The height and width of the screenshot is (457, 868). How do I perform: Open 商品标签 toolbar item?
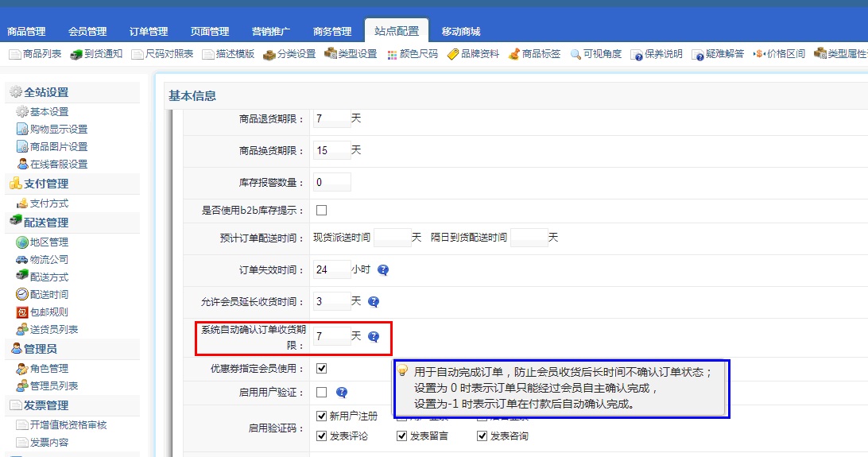click(x=534, y=54)
